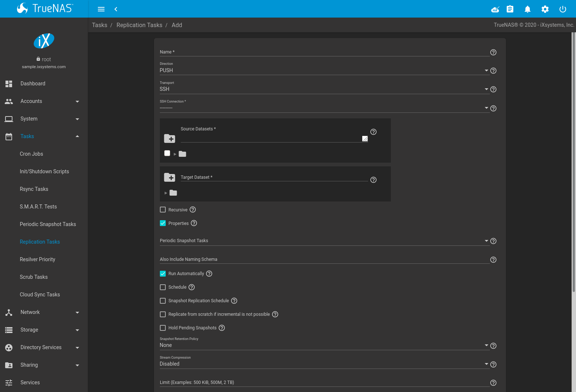Viewport: 576px width, 392px height.
Task: Open the settings gear icon
Action: point(545,9)
